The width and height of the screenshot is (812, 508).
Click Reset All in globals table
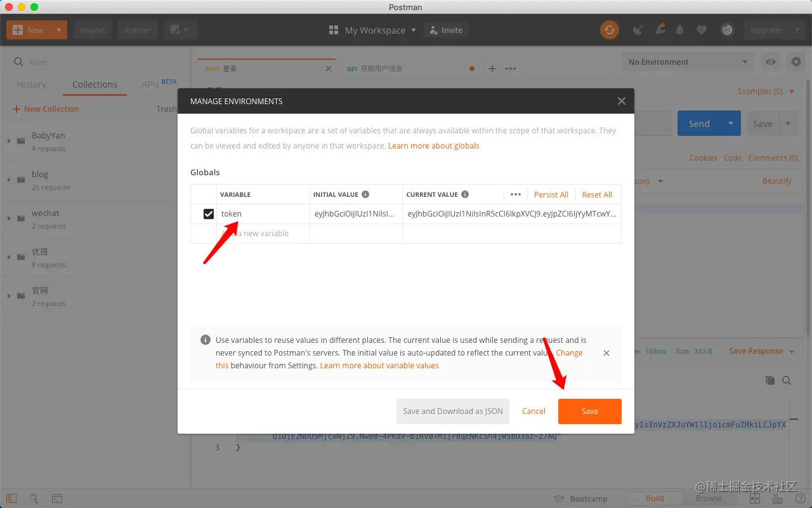pyautogui.click(x=597, y=194)
